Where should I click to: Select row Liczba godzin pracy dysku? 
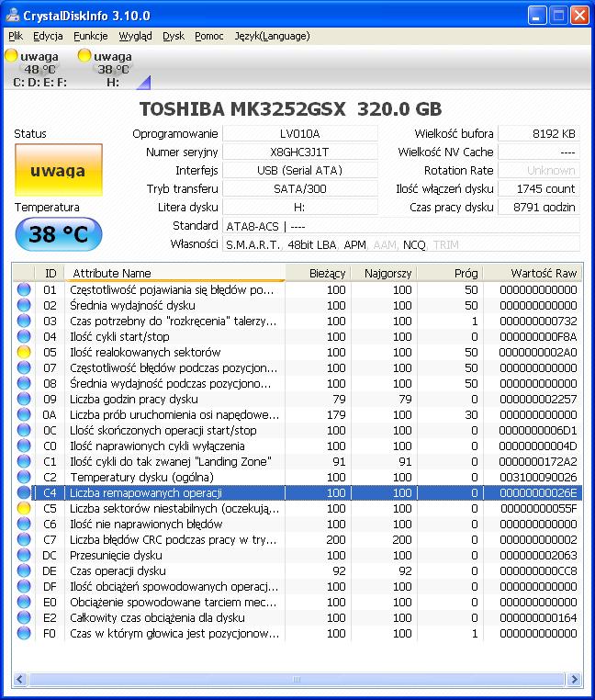(297, 399)
